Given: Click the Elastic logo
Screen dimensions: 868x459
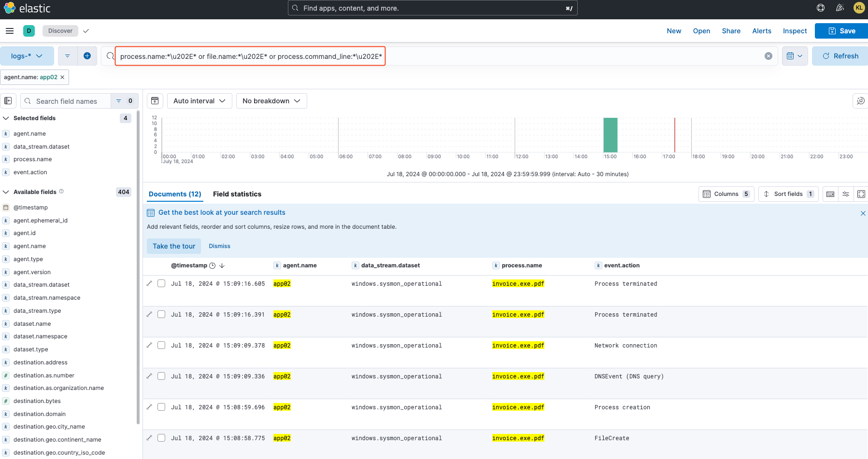Looking at the screenshot, I should (27, 8).
